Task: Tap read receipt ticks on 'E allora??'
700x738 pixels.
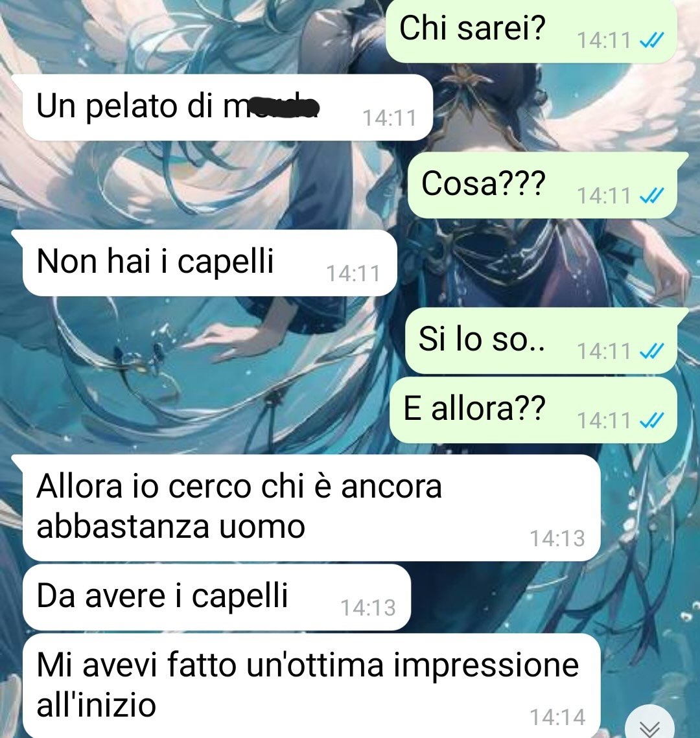Action: coord(652,420)
